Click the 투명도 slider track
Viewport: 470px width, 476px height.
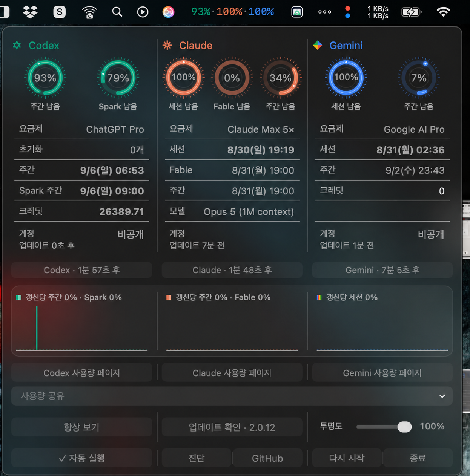pyautogui.click(x=384, y=427)
